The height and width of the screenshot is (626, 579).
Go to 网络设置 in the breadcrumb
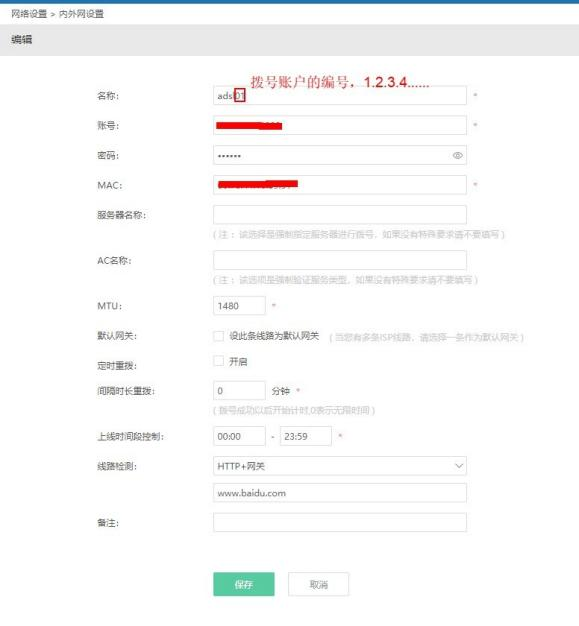tap(29, 14)
